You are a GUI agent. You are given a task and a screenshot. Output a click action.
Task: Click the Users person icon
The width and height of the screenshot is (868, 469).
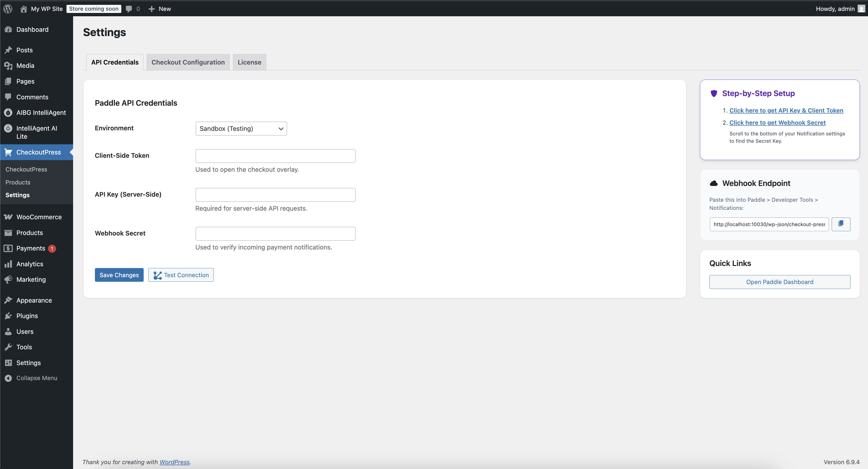coord(8,332)
